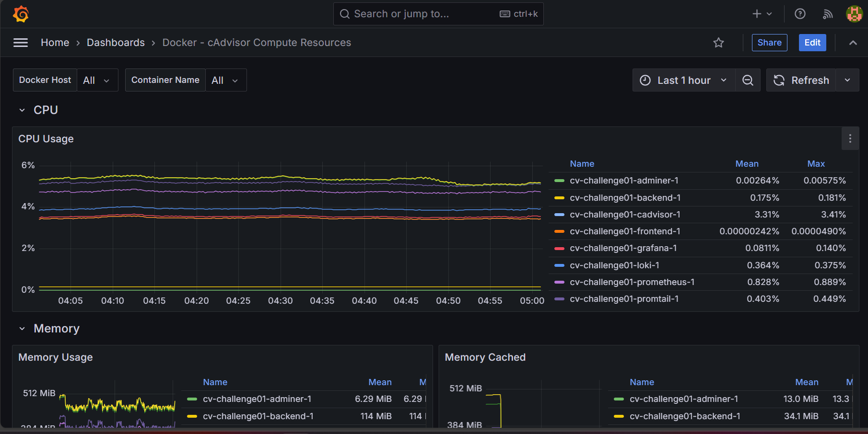Sort CPU legend by Name
This screenshot has height=434, width=868.
(582, 164)
